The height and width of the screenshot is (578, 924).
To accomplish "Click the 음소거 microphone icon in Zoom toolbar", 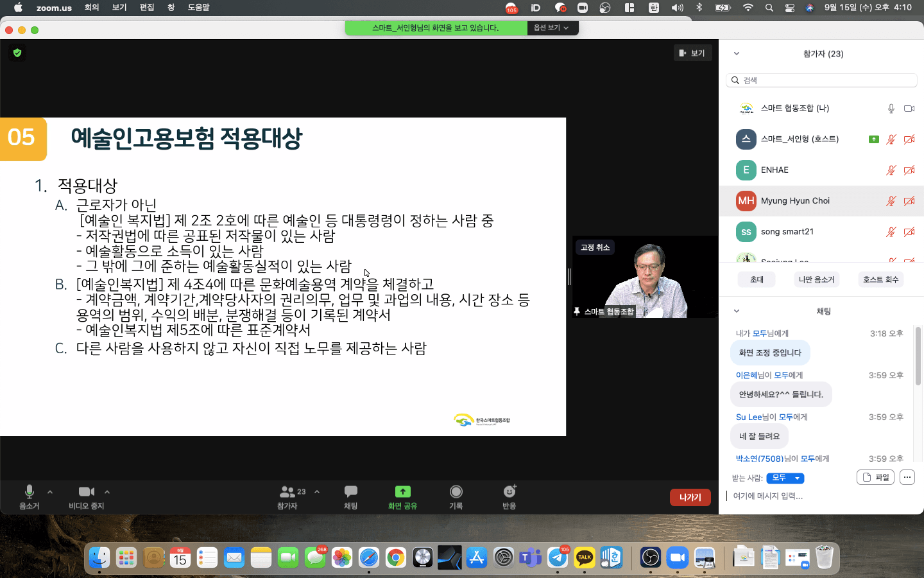I will pos(29,491).
